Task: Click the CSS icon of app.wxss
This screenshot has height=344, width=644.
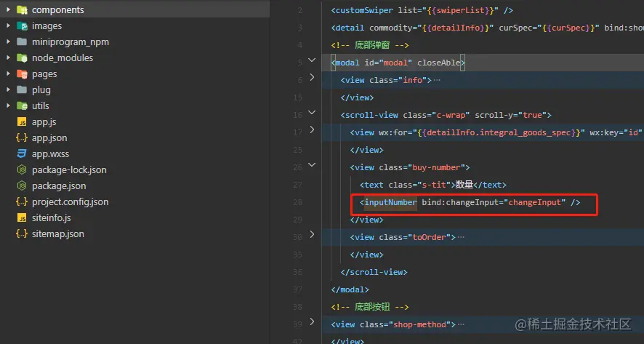Action: 22,153
